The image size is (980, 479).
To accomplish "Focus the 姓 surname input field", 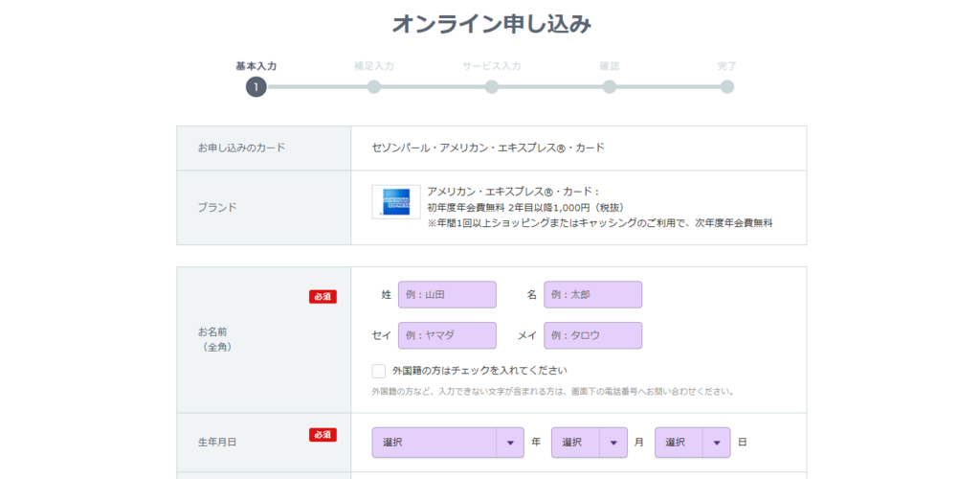I will click(x=448, y=294).
